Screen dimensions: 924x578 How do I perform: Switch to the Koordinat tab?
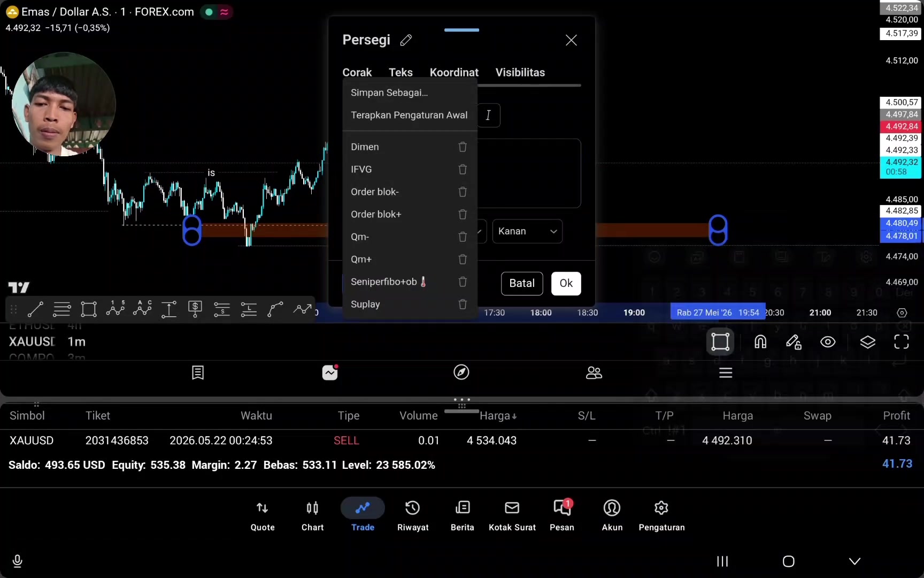pos(454,73)
